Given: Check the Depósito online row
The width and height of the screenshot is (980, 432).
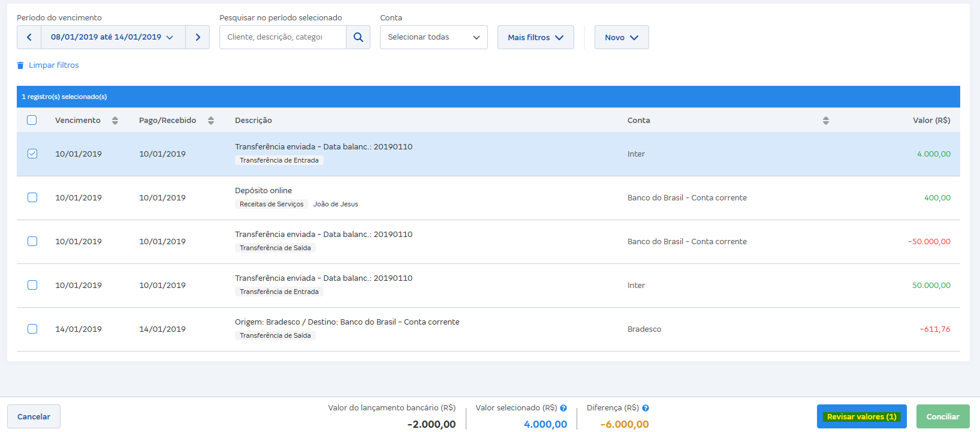Looking at the screenshot, I should [x=32, y=197].
